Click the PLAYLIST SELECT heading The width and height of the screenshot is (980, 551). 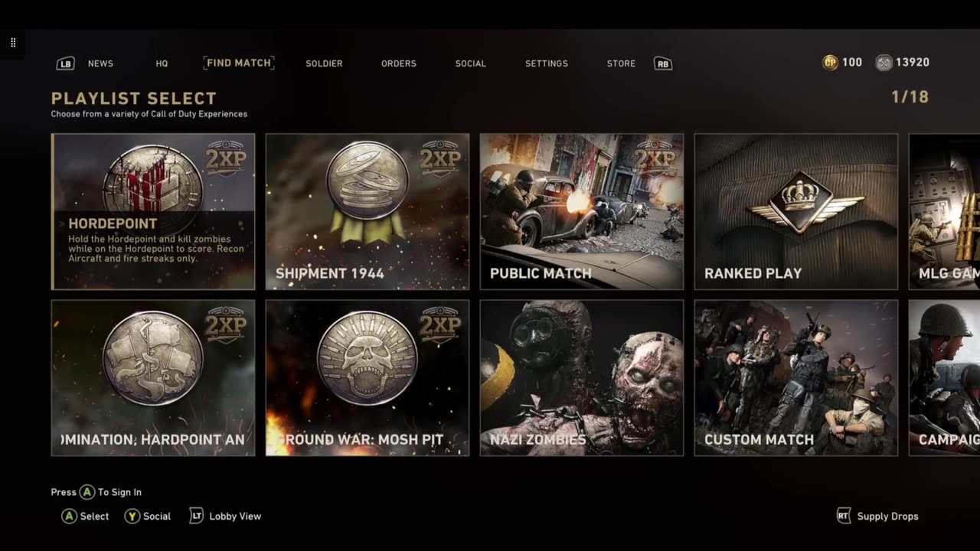134,98
